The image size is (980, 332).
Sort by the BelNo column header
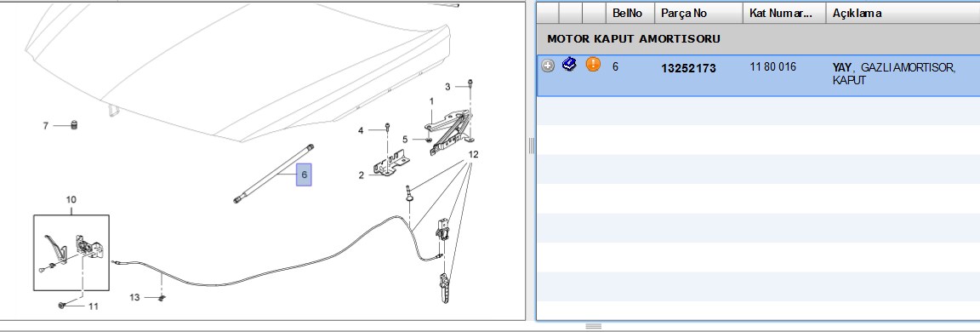click(630, 13)
